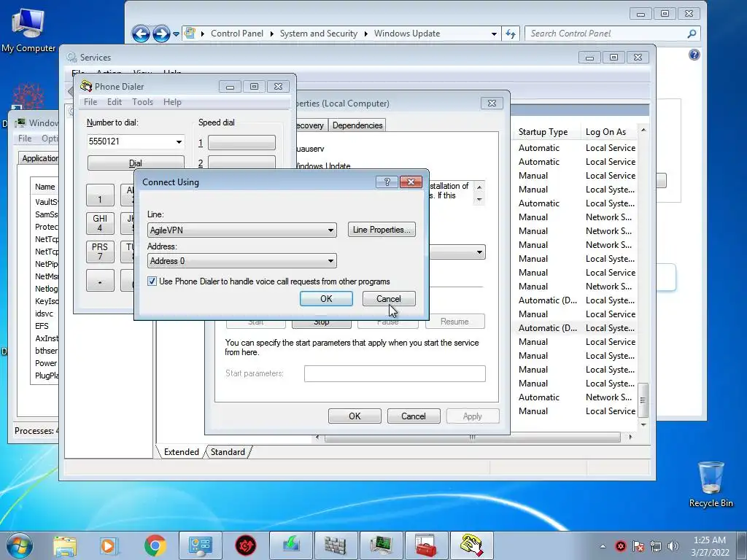Click Control Panel Back arrow button
Image resolution: width=747 pixels, height=560 pixels.
click(x=141, y=34)
